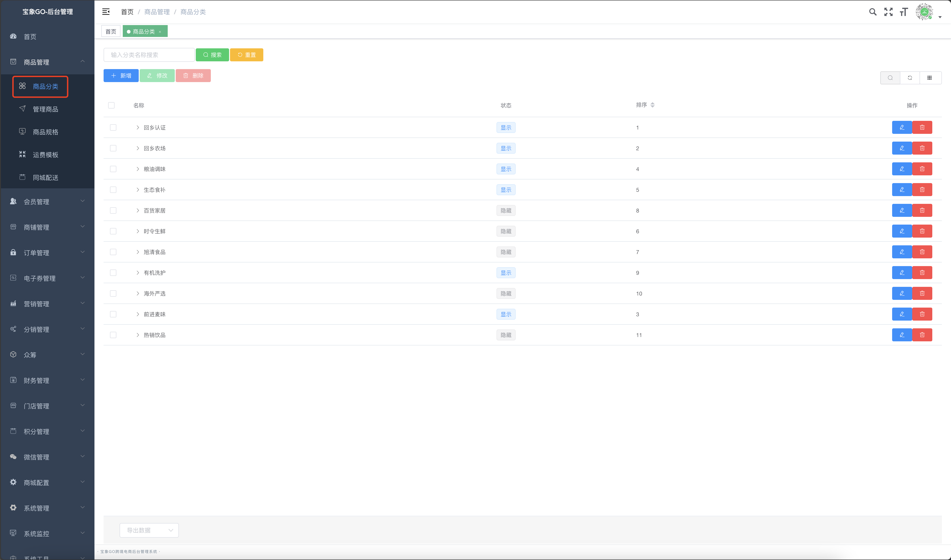Click the category name search input field
951x560 pixels.
pyautogui.click(x=149, y=55)
